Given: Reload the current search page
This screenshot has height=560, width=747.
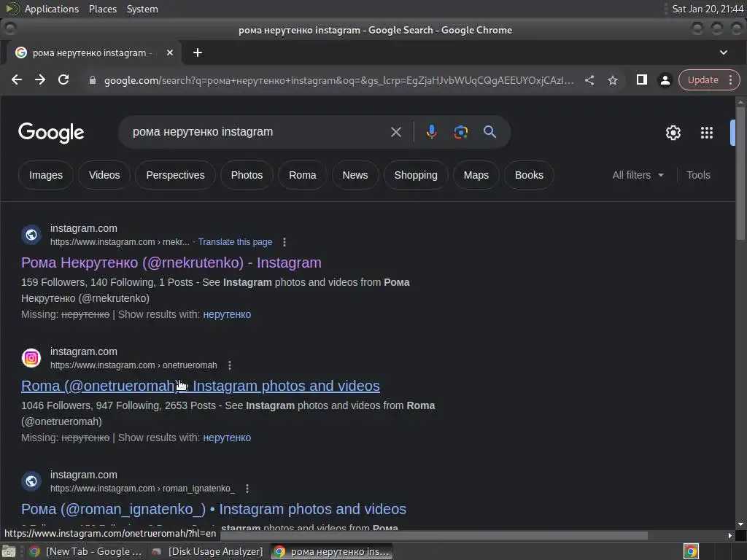Looking at the screenshot, I should [63, 80].
